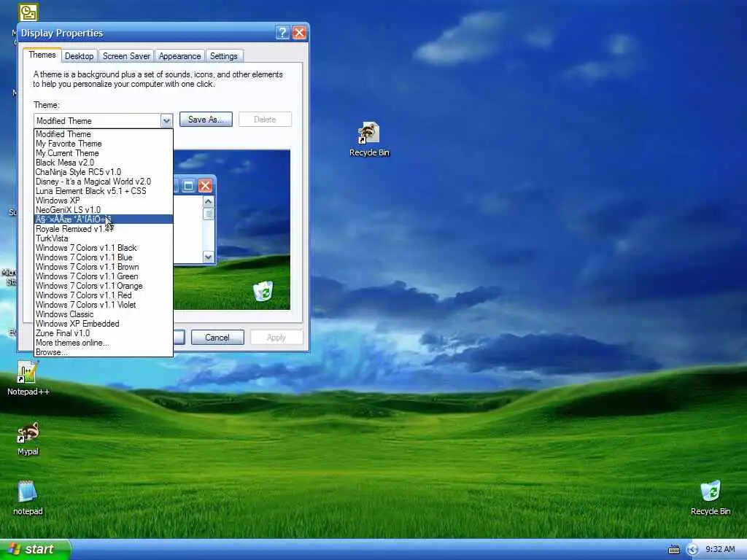
Task: Click the recycle bin in the theme preview
Action: point(263,291)
